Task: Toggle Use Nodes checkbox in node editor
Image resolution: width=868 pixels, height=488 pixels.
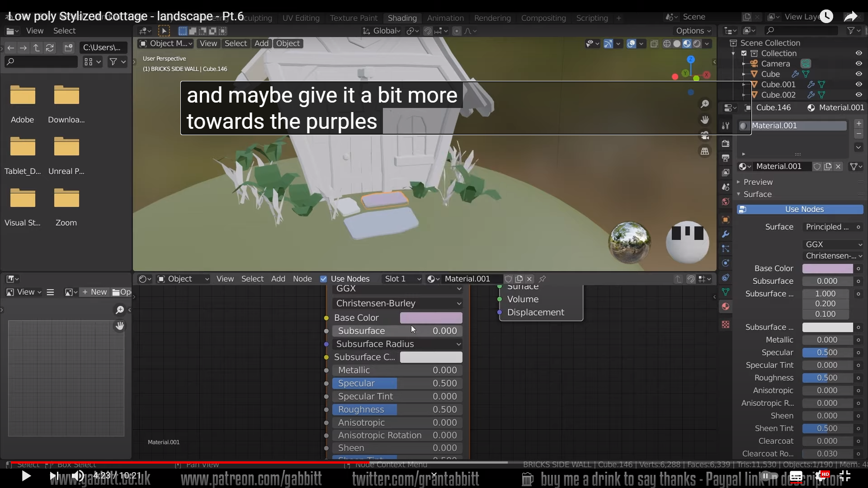Action: point(323,279)
